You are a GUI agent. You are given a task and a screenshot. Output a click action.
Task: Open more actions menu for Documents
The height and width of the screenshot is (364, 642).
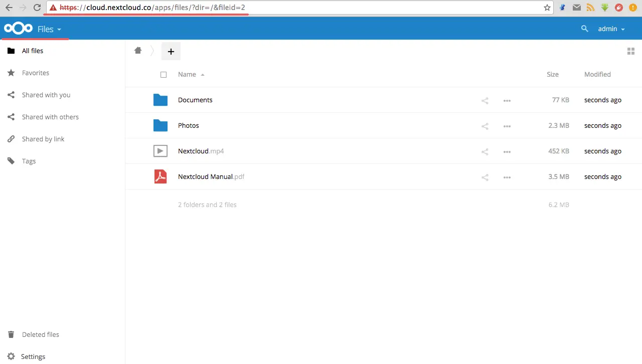(507, 101)
